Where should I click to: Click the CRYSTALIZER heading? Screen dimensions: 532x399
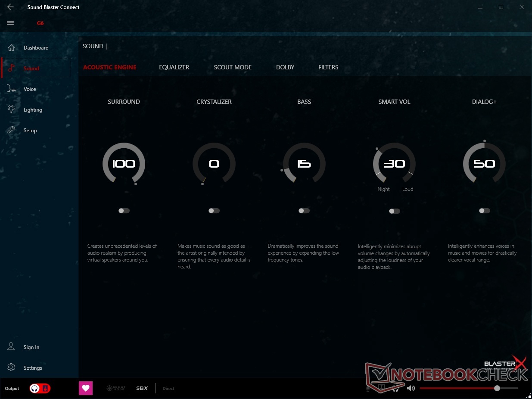214,102
